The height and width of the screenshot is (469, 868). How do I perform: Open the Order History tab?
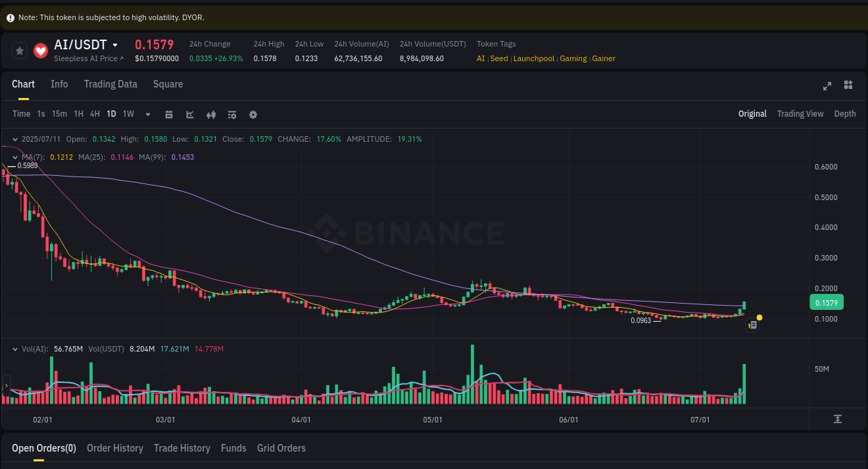[x=115, y=448]
